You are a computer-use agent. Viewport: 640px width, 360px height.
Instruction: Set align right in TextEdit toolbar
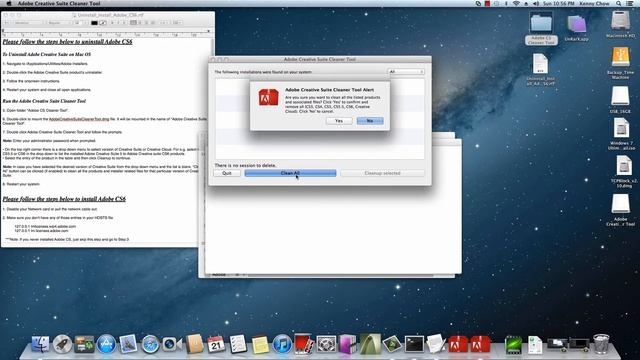tap(147, 23)
